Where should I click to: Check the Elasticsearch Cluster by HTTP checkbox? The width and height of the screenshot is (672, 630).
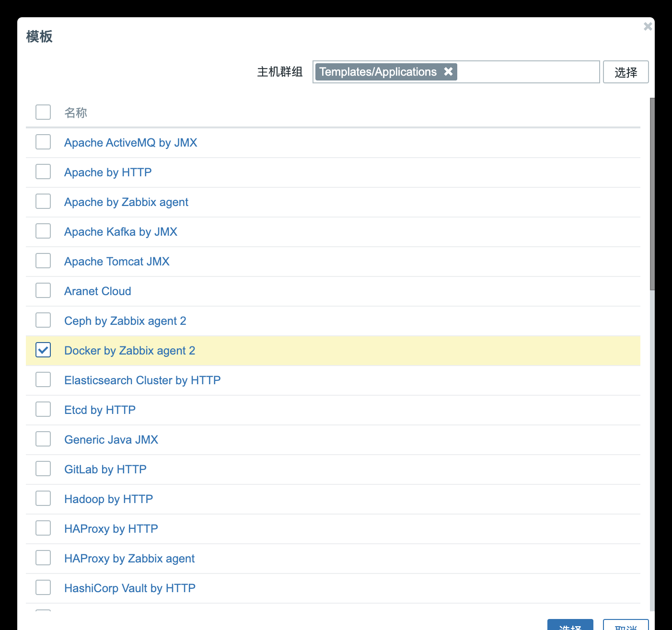click(x=43, y=379)
